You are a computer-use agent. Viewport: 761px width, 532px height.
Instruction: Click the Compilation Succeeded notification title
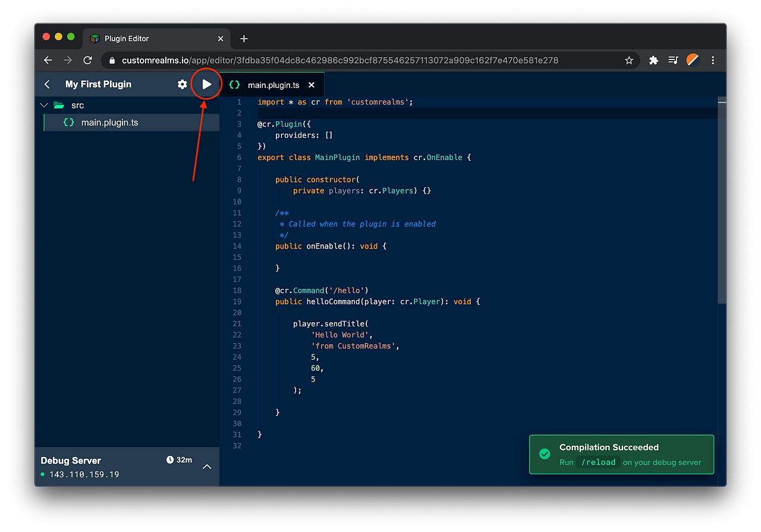click(609, 447)
